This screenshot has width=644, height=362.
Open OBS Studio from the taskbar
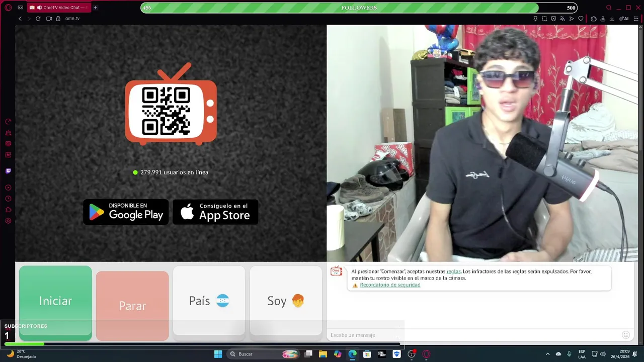pyautogui.click(x=412, y=354)
